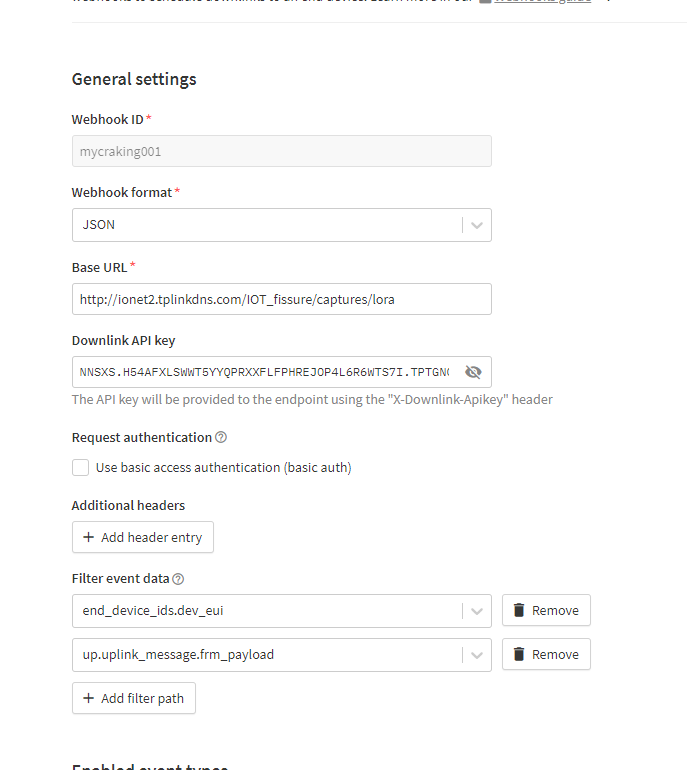This screenshot has height=770, width=687.
Task: Expand chevron of up.uplink_message.frm_payload filter selector
Action: coord(477,655)
